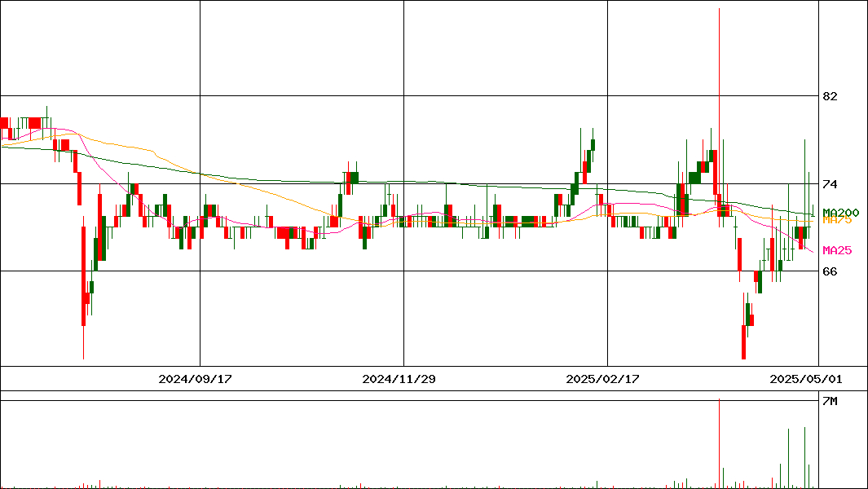Screen dimensions: 868x489
Task: Click the MA25 legend label
Action: pos(837,250)
